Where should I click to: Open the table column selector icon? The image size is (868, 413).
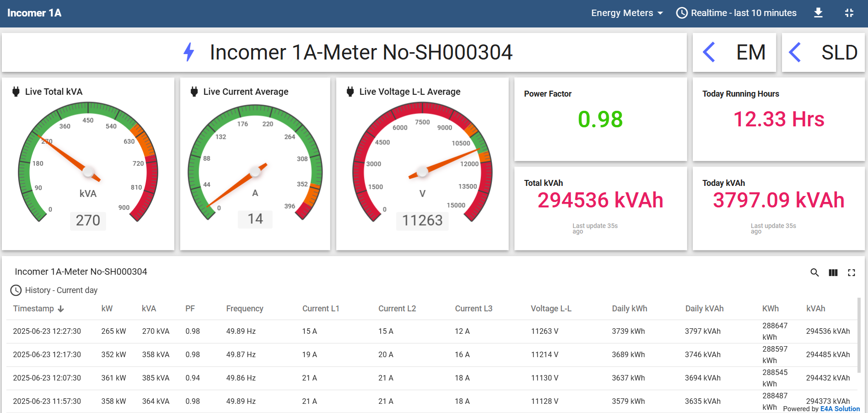pyautogui.click(x=833, y=272)
